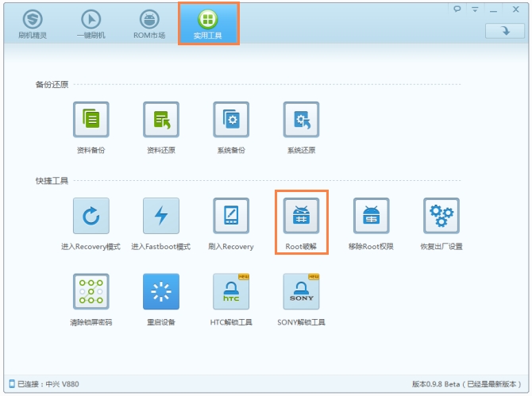The width and height of the screenshot is (532, 396).
Task: Open the feedback speech bubble icon
Action: click(x=457, y=10)
